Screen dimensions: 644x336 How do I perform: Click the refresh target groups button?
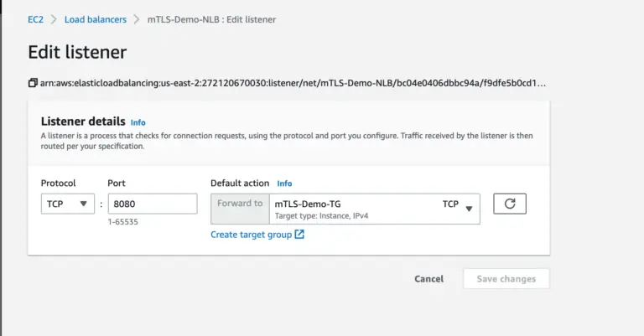click(509, 204)
